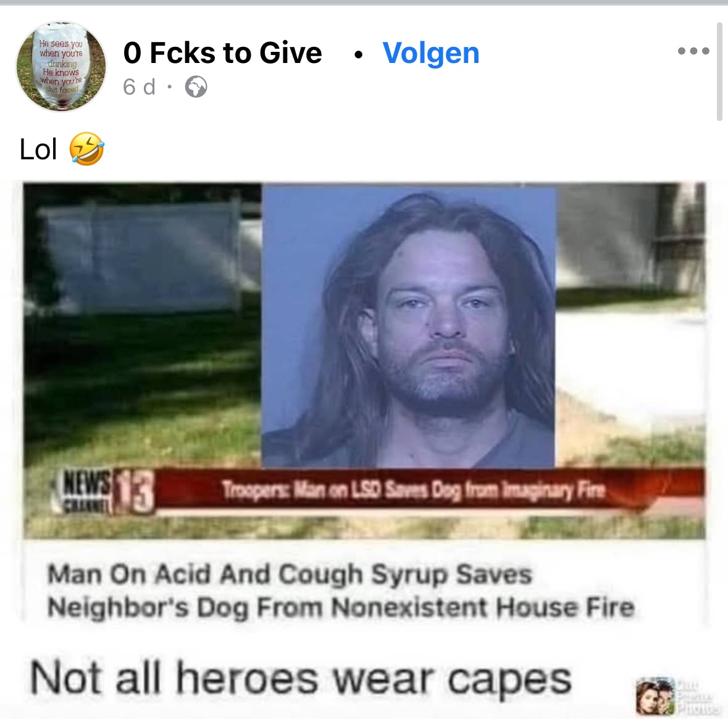Click the vertical scrollbar on right edge

tap(719, 72)
